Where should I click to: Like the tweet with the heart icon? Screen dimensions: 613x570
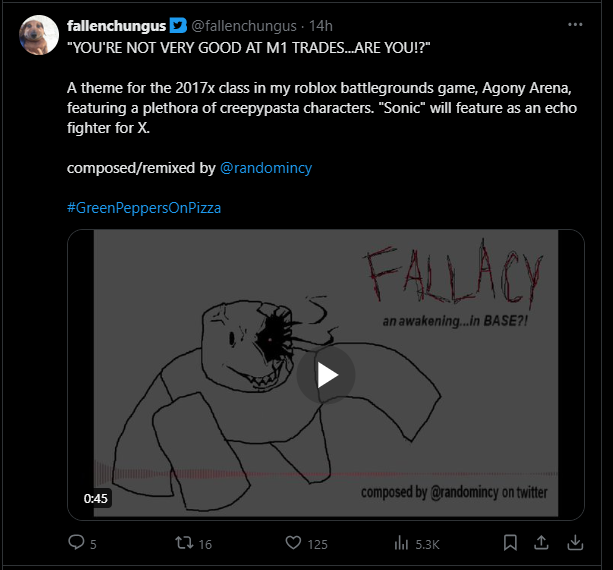[293, 543]
